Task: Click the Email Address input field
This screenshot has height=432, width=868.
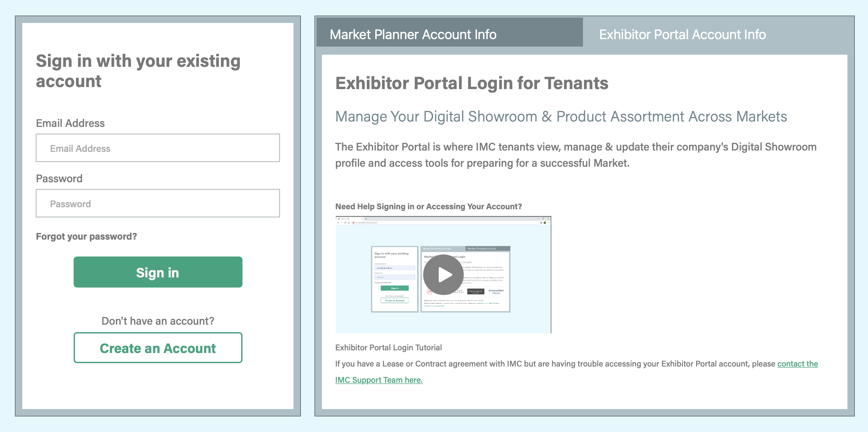Action: click(158, 148)
